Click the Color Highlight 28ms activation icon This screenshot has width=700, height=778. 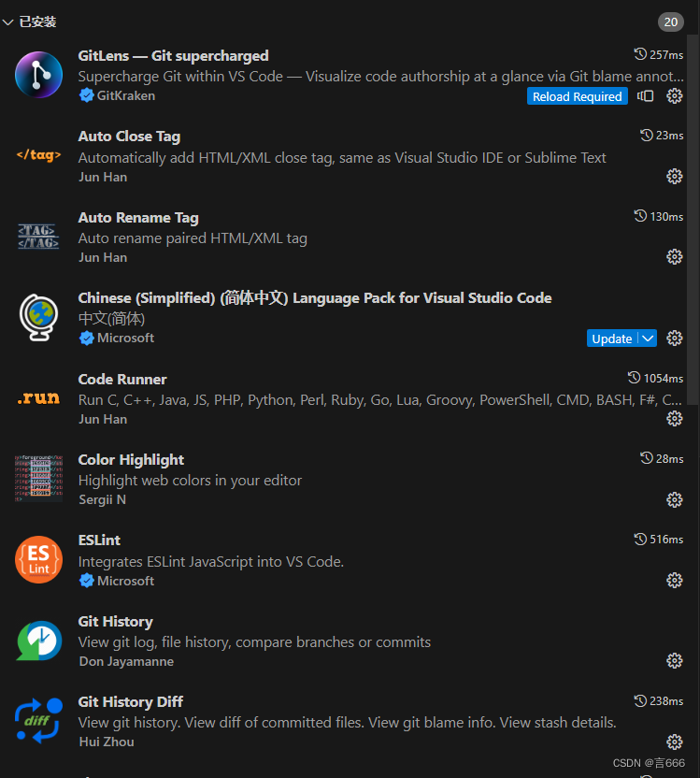click(x=647, y=458)
